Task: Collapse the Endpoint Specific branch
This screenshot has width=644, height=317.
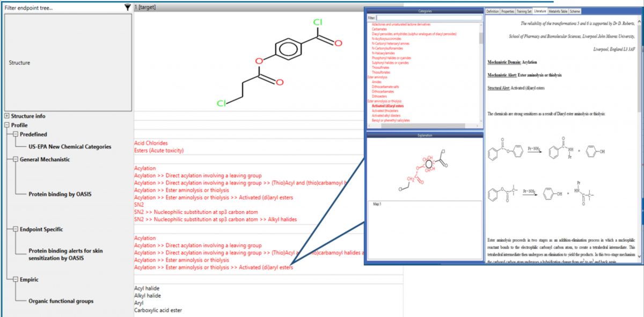Action: pos(16,229)
